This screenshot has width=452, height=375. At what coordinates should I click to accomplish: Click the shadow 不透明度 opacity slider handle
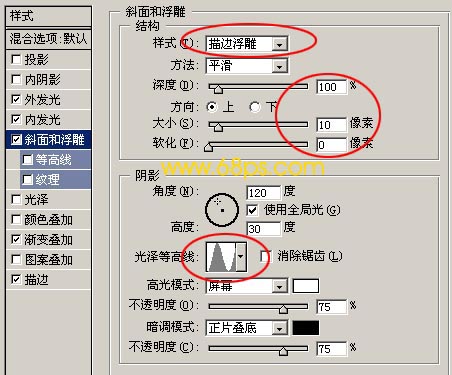click(283, 351)
